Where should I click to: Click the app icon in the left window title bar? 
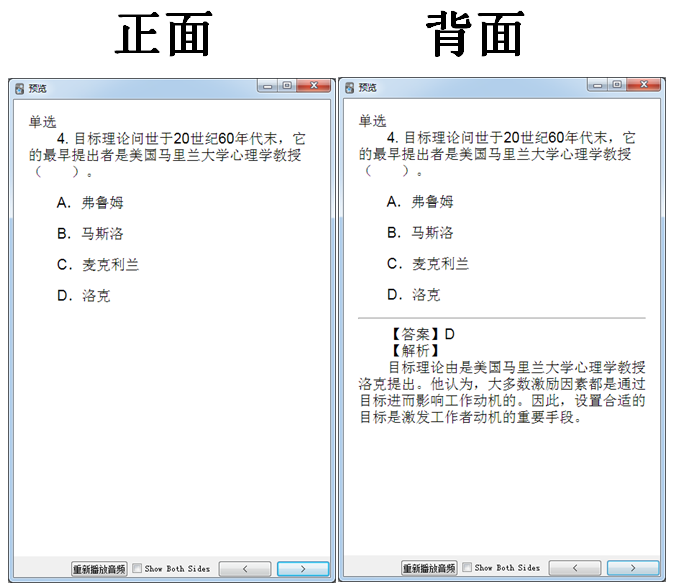pyautogui.click(x=19, y=89)
